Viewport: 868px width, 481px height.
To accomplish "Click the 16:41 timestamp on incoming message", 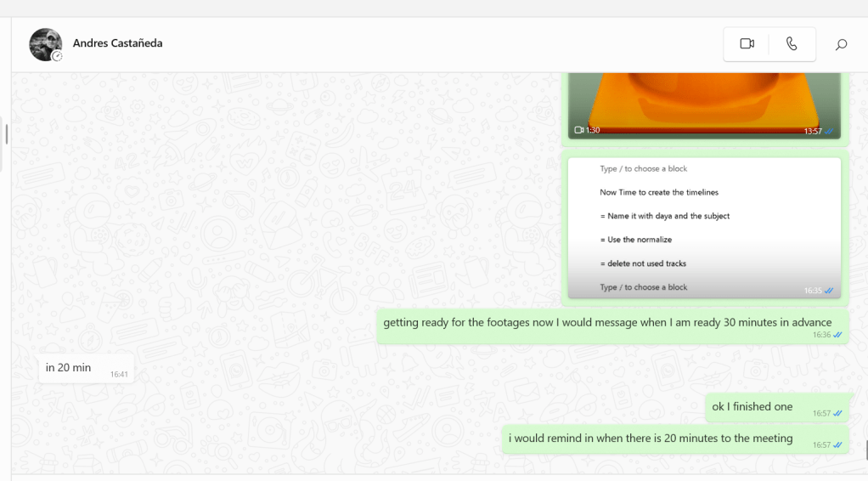I will (119, 375).
